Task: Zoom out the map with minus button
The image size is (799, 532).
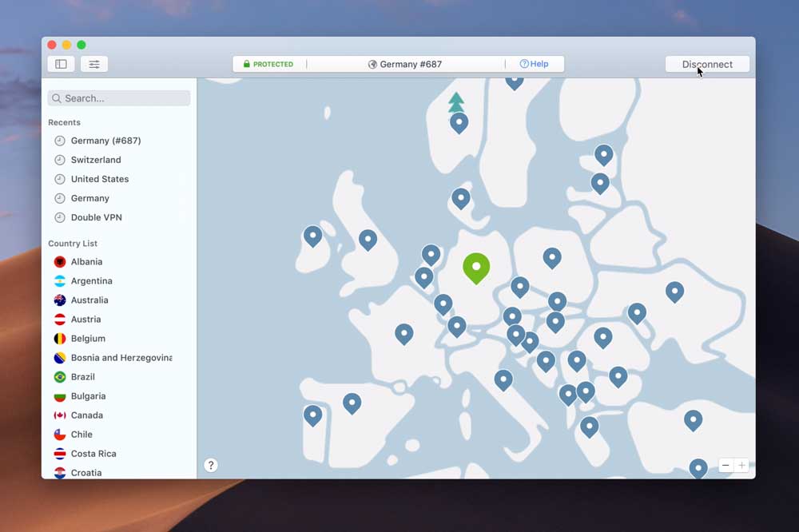Action: pyautogui.click(x=725, y=465)
